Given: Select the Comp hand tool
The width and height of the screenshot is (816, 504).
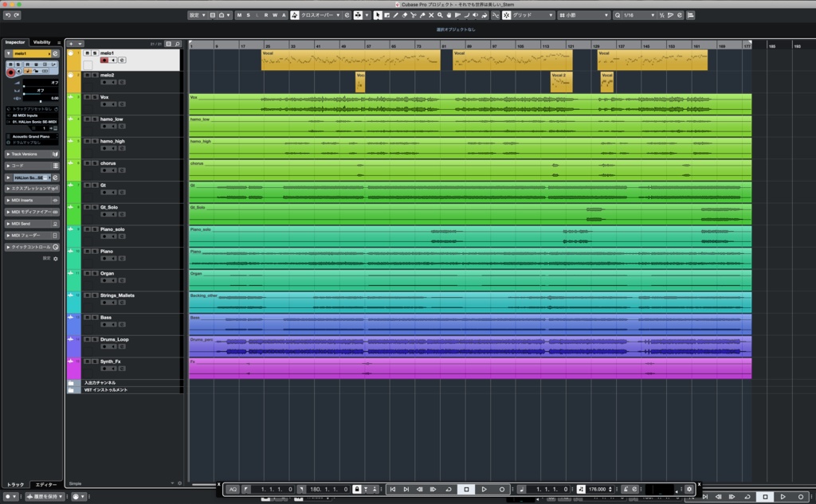Looking at the screenshot, I should tap(449, 15).
